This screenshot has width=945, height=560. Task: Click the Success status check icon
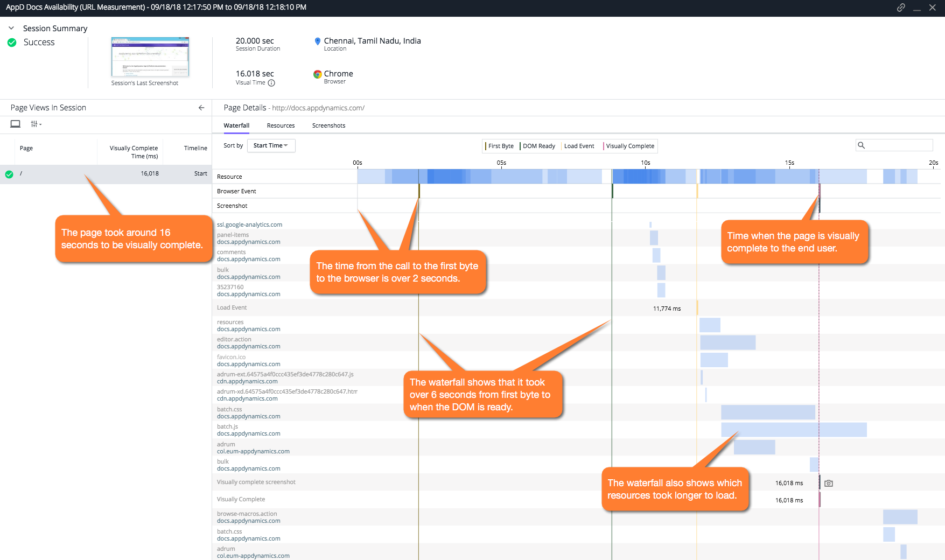[x=12, y=43]
